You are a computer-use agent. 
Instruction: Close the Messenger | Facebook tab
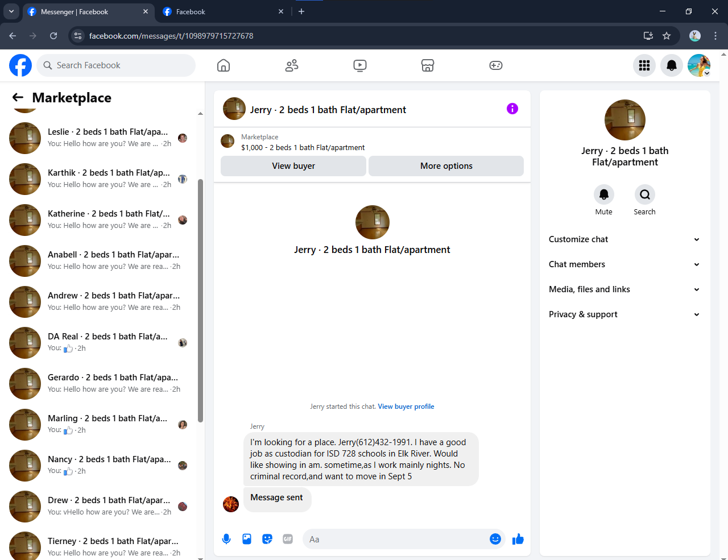pos(146,11)
